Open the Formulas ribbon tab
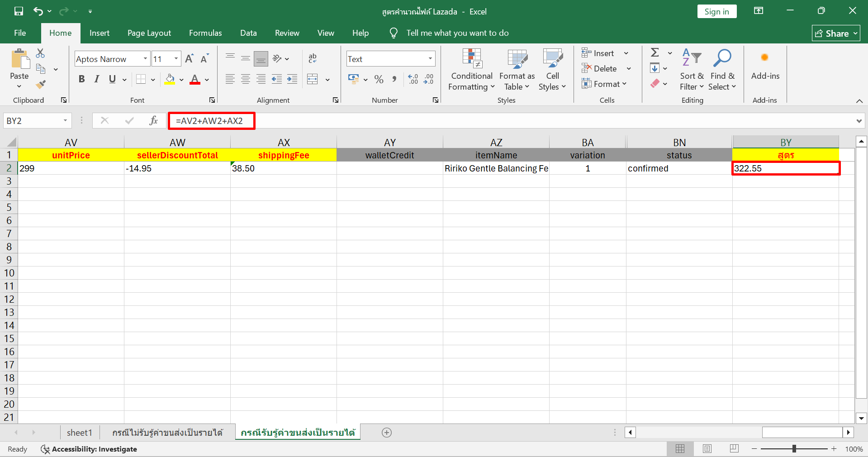Image resolution: width=868 pixels, height=457 pixels. pyautogui.click(x=205, y=33)
